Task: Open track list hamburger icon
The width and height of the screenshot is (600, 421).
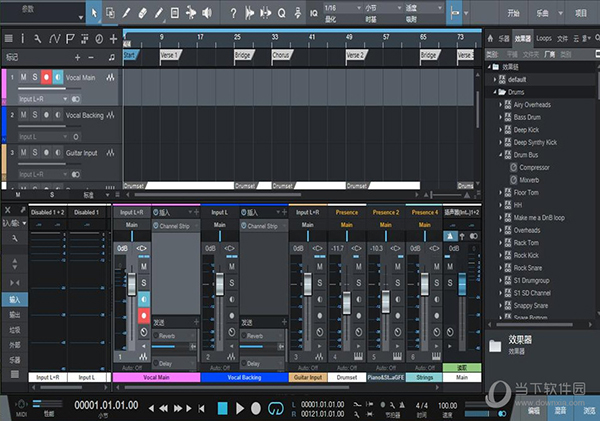Action: pos(8,38)
